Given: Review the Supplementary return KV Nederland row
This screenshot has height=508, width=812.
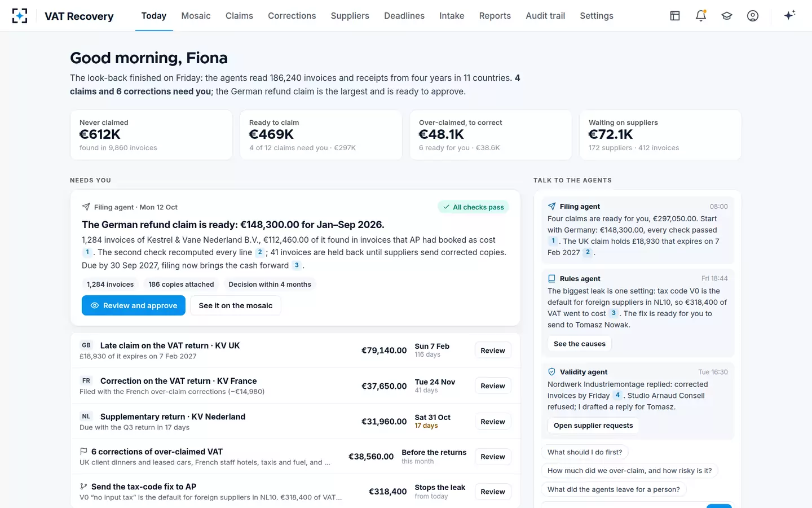Looking at the screenshot, I should [x=493, y=422].
